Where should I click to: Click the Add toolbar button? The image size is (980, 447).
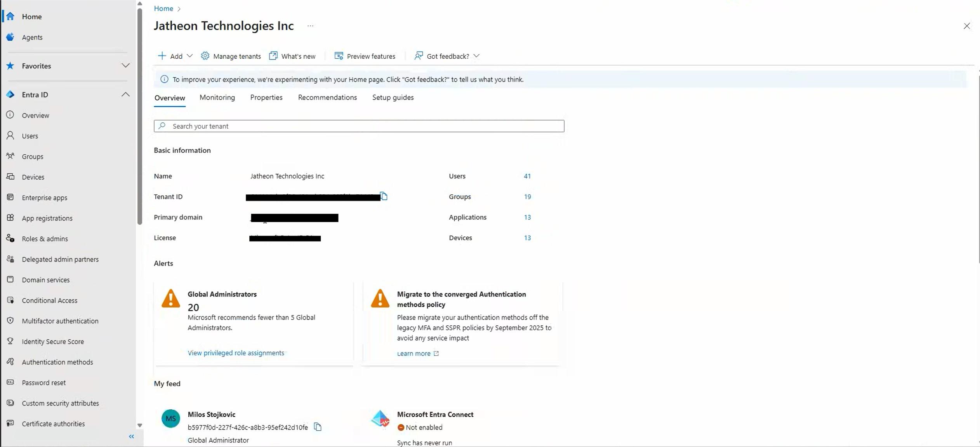[175, 56]
